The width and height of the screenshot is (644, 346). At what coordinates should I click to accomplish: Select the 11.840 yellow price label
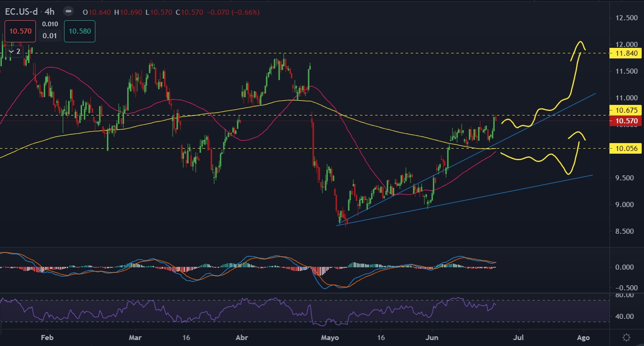click(x=626, y=53)
